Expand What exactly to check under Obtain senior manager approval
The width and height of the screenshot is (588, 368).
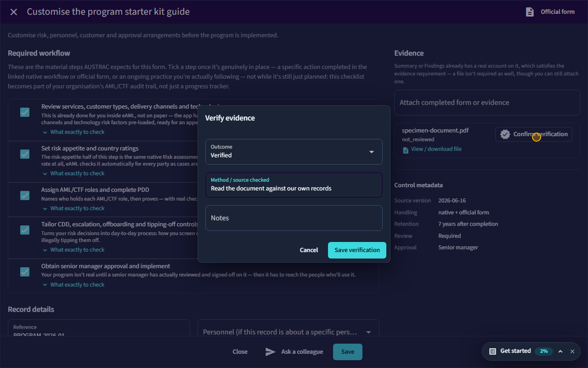click(73, 285)
